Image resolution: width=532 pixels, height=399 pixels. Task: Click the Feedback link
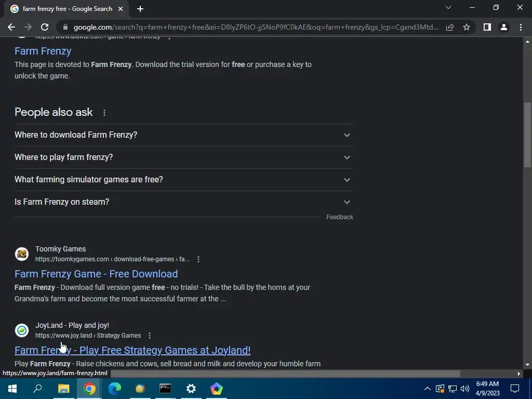click(x=340, y=217)
